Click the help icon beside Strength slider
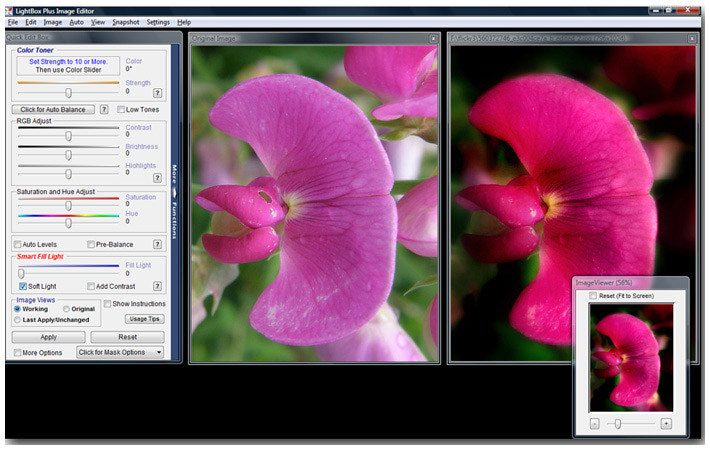Viewport: 710px width, 450px height. [x=157, y=92]
